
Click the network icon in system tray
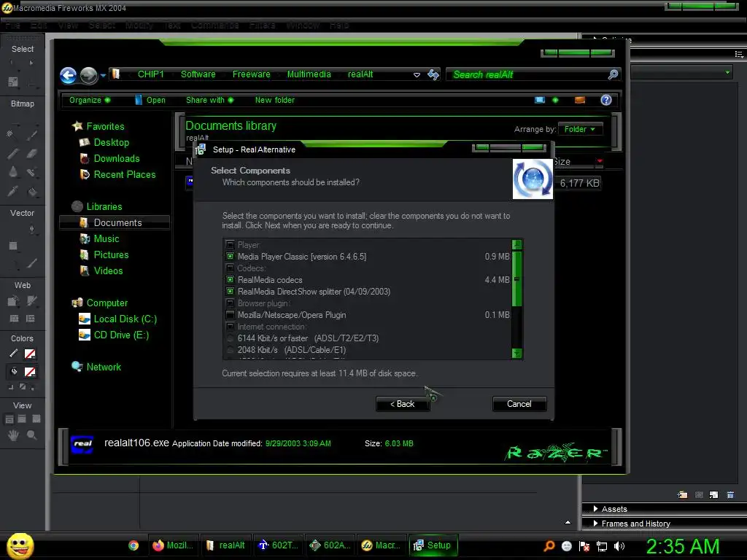click(x=602, y=546)
